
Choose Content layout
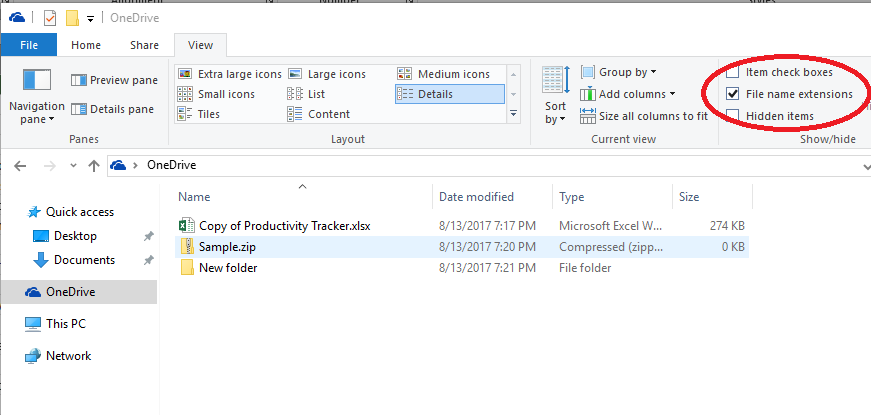(318, 114)
